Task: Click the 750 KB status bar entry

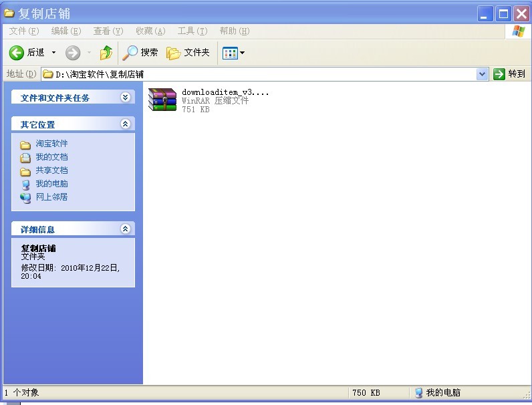Action: 366,393
